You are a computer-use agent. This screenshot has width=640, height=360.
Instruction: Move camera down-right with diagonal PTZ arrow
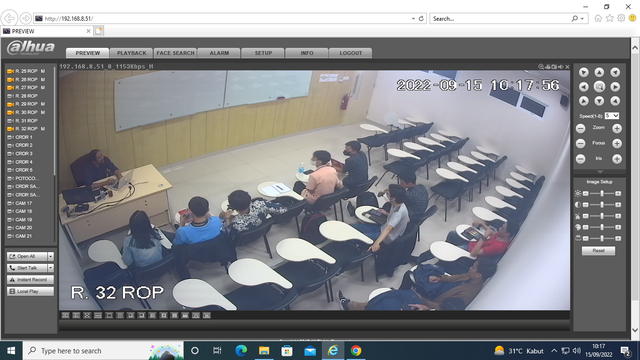[x=615, y=101]
